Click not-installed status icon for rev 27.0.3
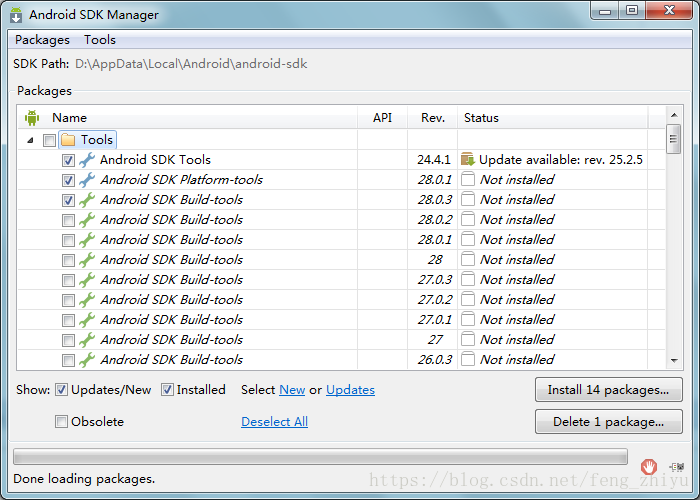Screen dimensions: 700x500 (x=467, y=279)
